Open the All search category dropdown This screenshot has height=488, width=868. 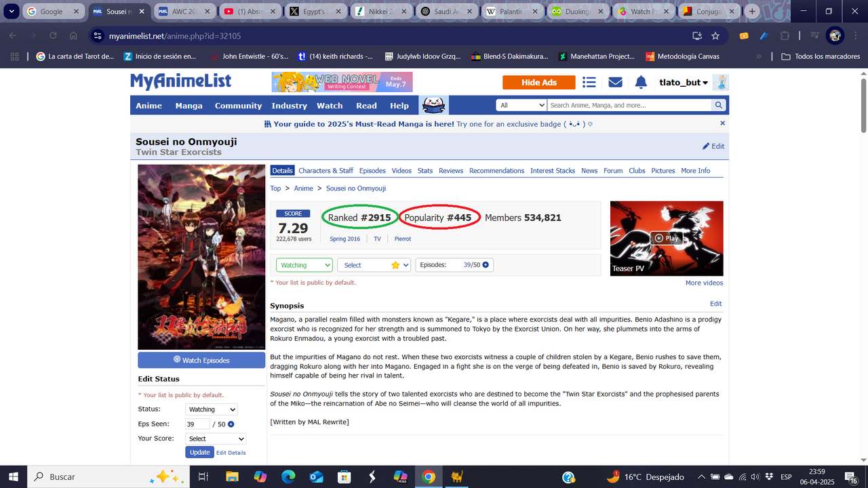point(521,105)
